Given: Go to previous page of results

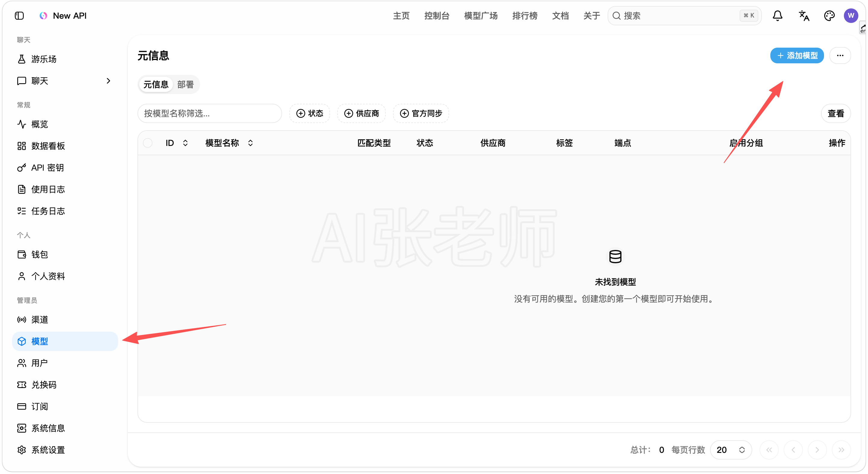Looking at the screenshot, I should click(x=793, y=450).
